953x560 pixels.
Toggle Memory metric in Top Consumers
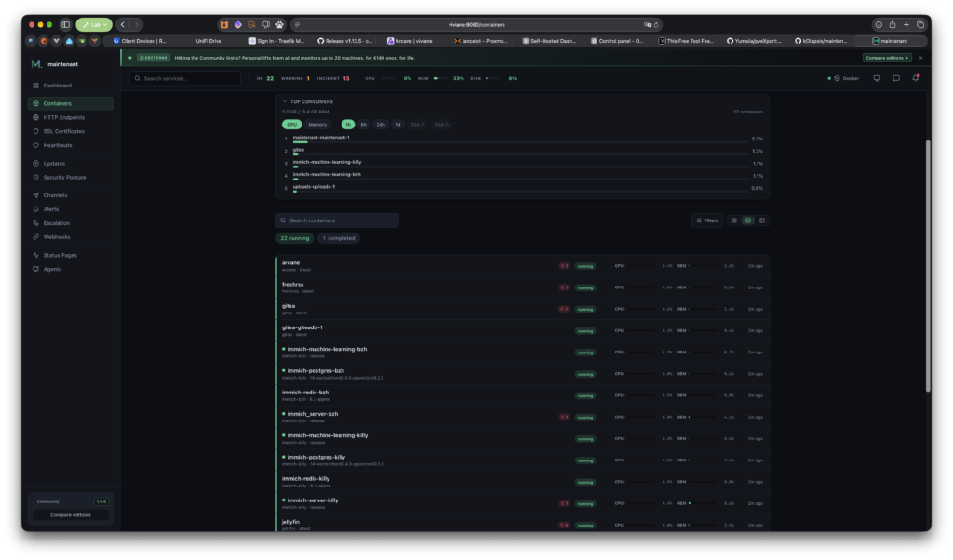[317, 125]
